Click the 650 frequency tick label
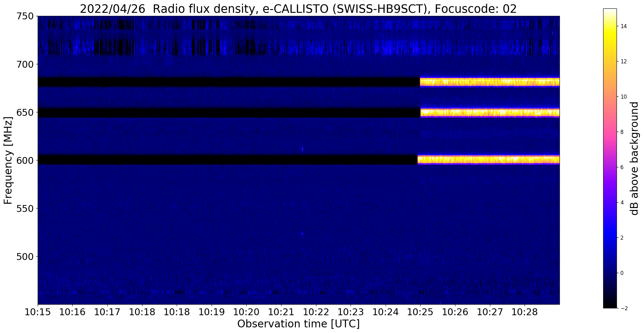This screenshot has width=644, height=333. (25, 112)
